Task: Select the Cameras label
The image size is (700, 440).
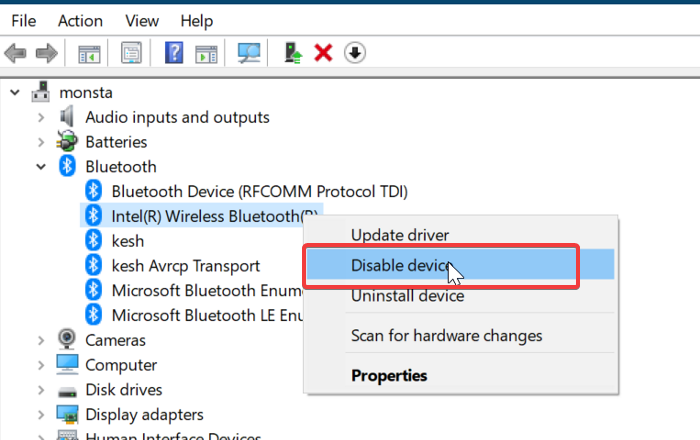Action: coord(115,340)
